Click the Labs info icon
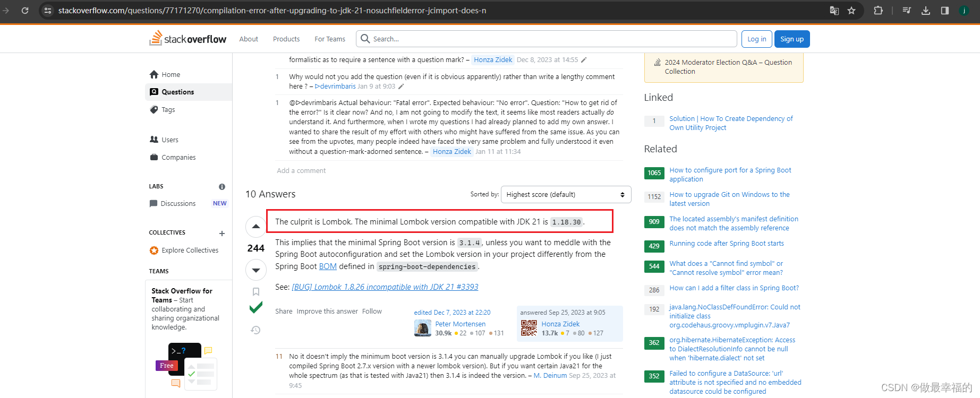Screen dimensions: 980x398 pos(222,187)
